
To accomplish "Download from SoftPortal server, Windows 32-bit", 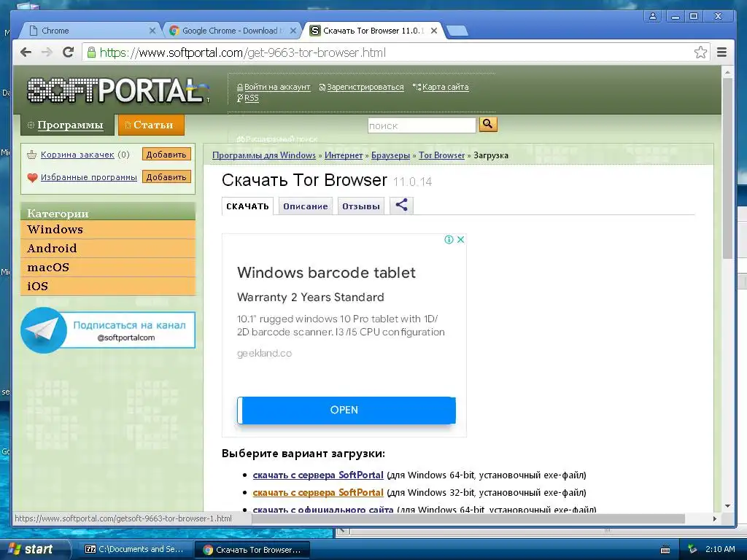I will click(x=318, y=492).
